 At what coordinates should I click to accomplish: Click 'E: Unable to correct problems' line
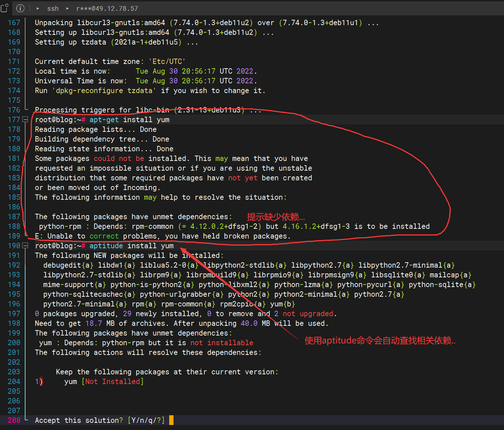(163, 236)
